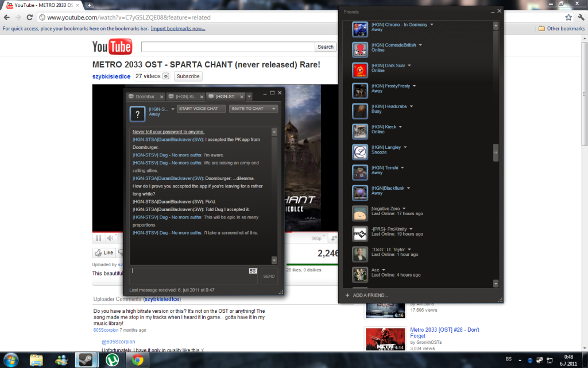Reload the YouTube page
The height and width of the screenshot is (368, 588).
30,17
